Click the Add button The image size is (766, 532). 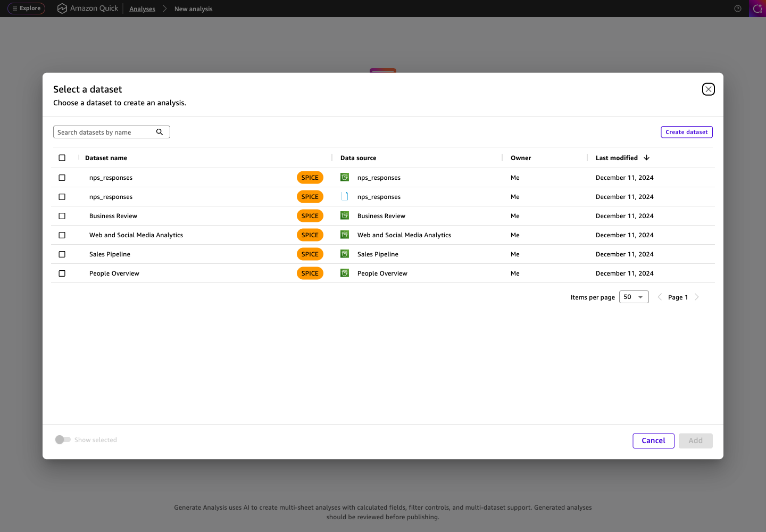(x=695, y=440)
